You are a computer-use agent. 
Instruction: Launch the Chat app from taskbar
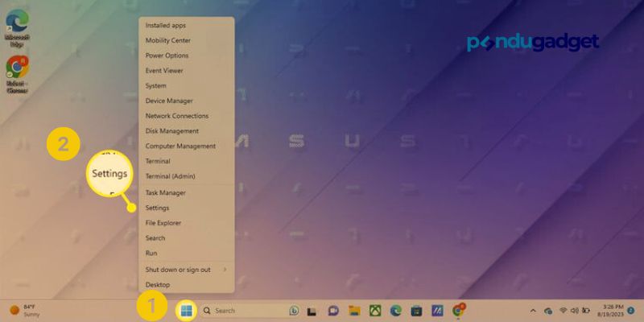coord(333,311)
